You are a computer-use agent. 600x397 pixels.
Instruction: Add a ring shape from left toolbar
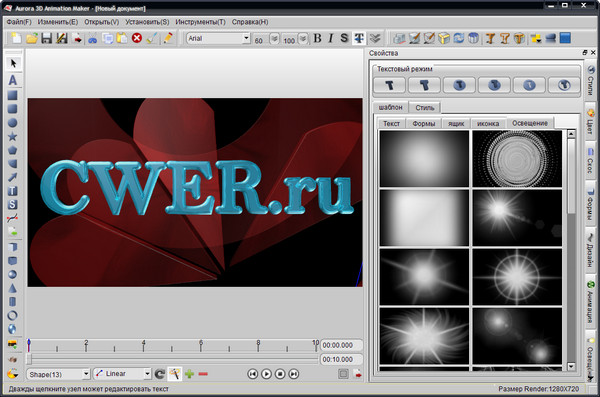pyautogui.click(x=13, y=315)
